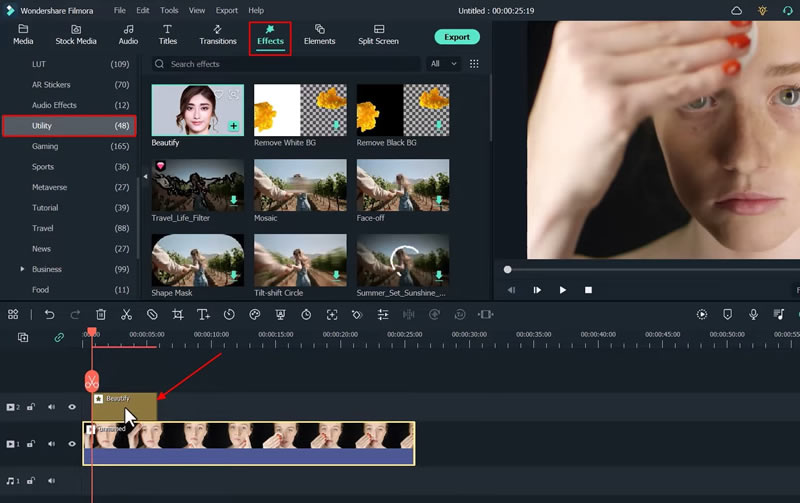The height and width of the screenshot is (503, 800).
Task: Toggle lock on video track 2
Action: 31,407
